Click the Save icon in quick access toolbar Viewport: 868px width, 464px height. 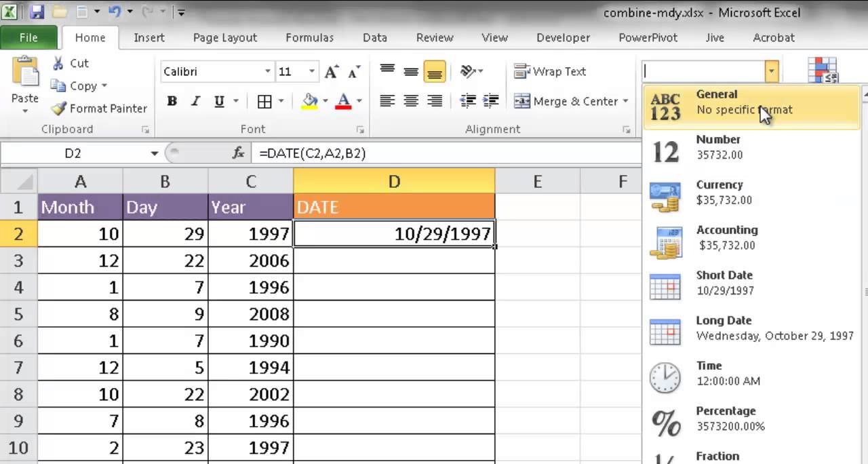37,12
